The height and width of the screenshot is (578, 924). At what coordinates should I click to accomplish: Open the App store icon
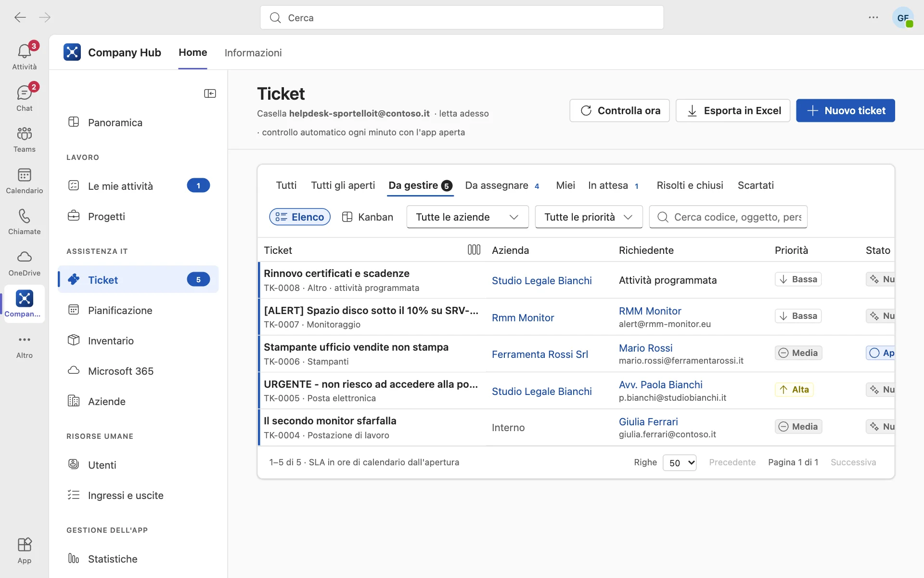pos(25,551)
